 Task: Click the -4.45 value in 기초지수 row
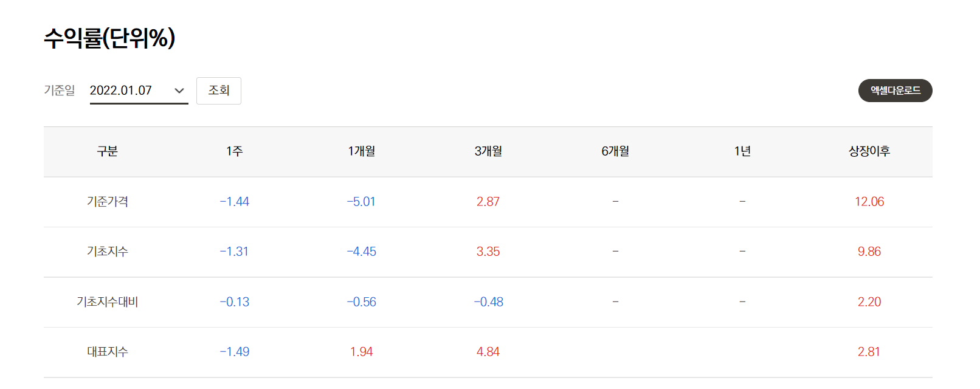pyautogui.click(x=361, y=252)
